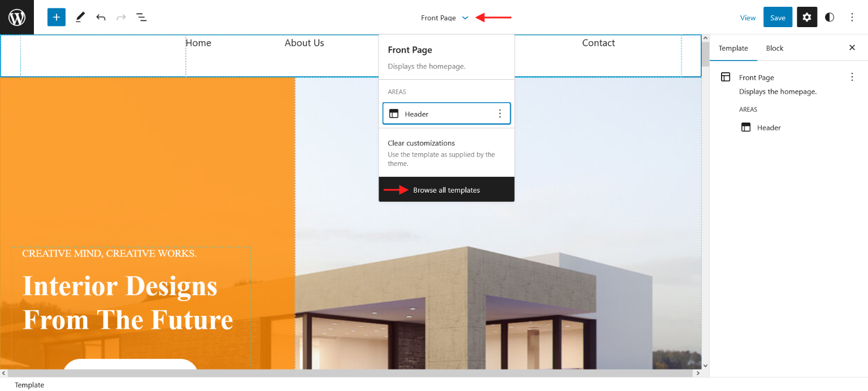Select the Interior Designs From The Future heading
Screen dimensions: 868x391
[128, 303]
